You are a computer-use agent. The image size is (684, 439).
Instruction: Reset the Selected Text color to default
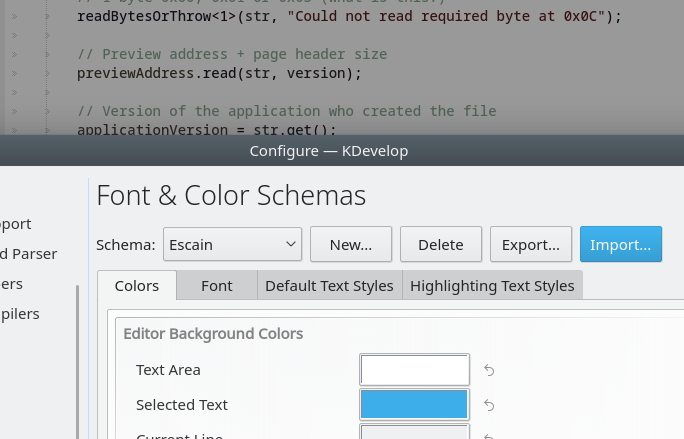click(x=489, y=405)
